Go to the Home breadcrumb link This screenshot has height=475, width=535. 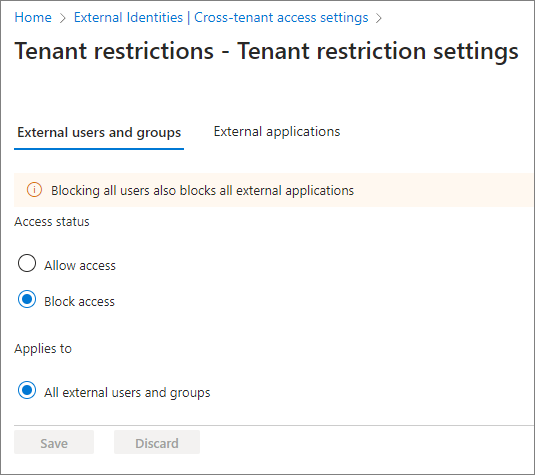(33, 17)
